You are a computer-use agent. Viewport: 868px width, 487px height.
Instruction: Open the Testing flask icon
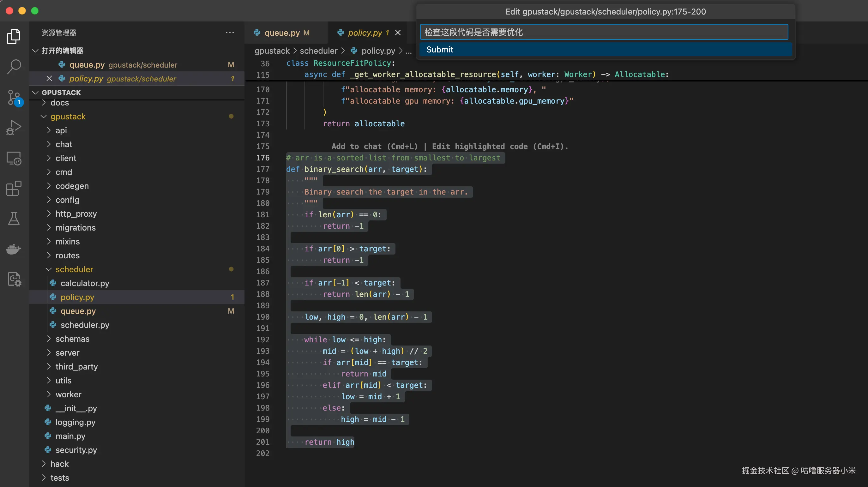(14, 219)
